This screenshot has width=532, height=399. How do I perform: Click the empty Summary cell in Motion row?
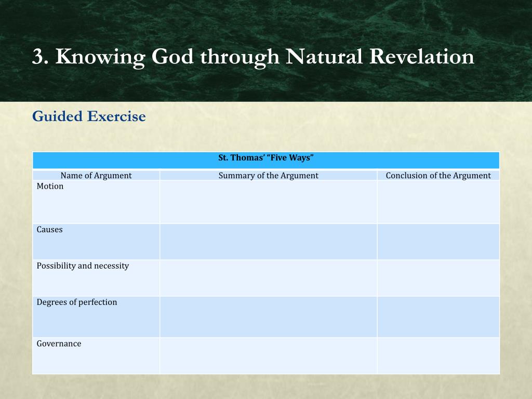(x=269, y=202)
